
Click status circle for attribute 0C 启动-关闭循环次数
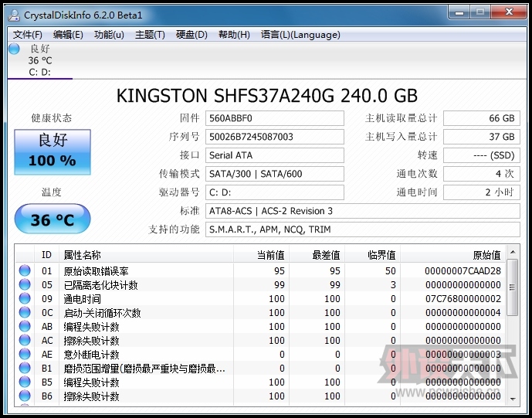click(x=25, y=312)
